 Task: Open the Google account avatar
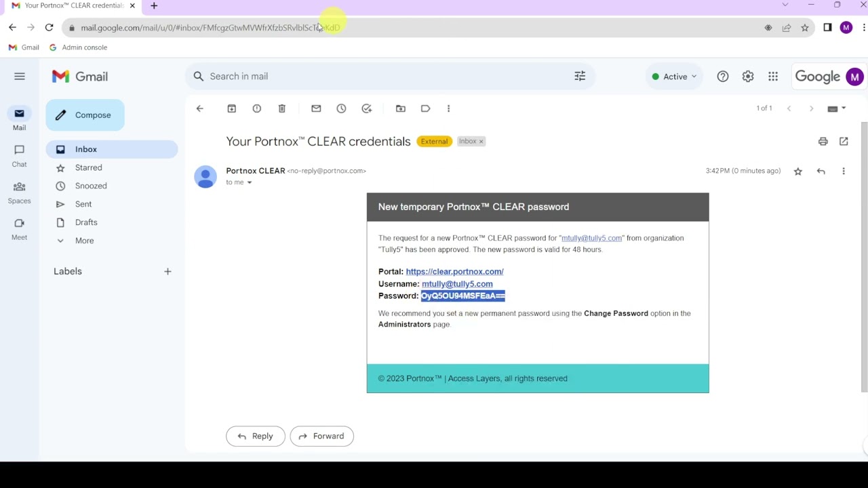click(854, 77)
